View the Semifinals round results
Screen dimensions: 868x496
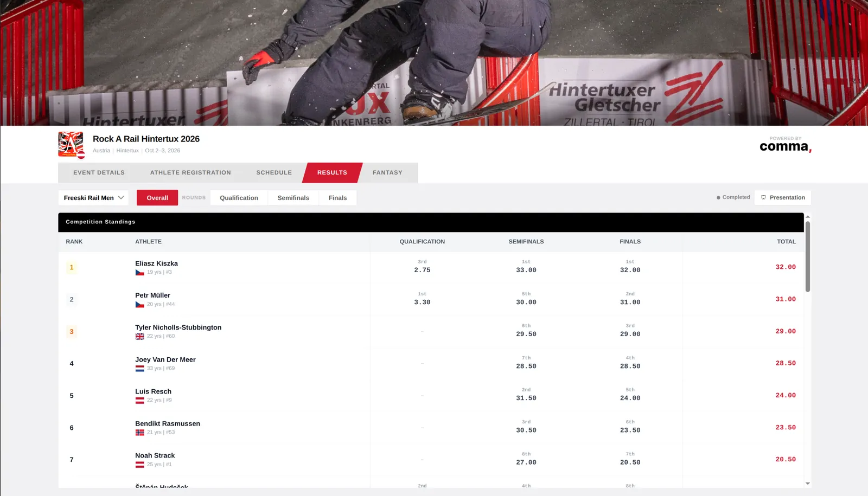(x=293, y=198)
